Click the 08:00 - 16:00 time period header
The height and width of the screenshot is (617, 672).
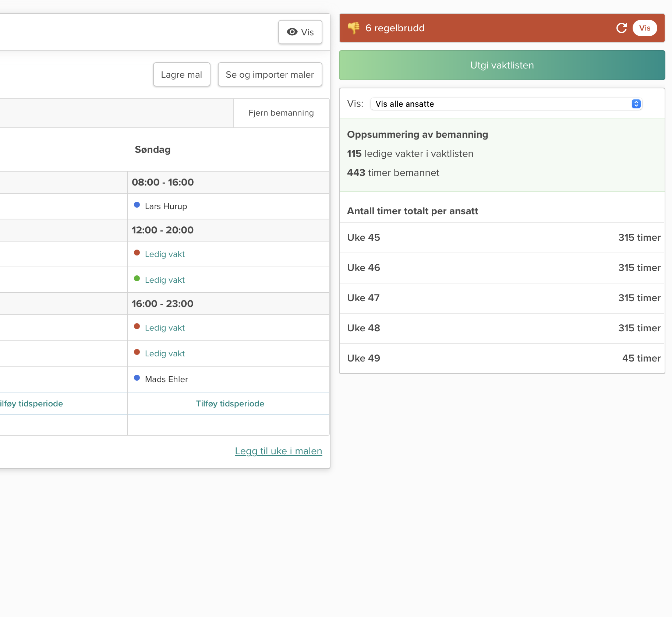[x=163, y=182]
